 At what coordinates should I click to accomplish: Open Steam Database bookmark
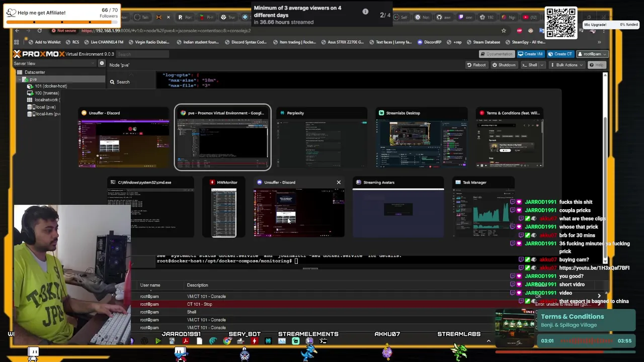(482, 42)
